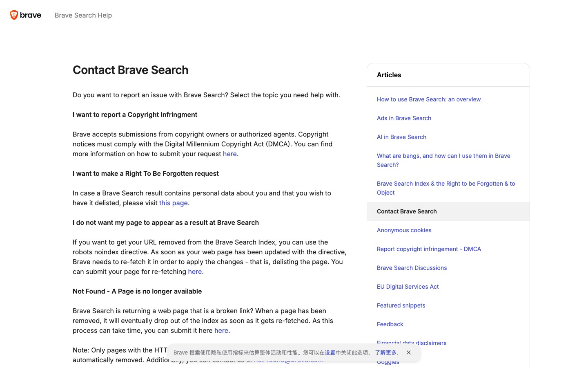The height and width of the screenshot is (368, 588).
Task: Click 了解更多 learn more link
Action: 385,352
